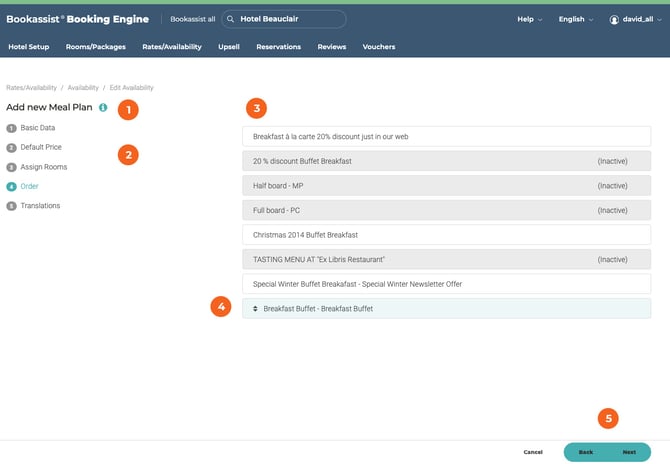Open the Rooms/Packages menu
The image size is (670, 464).
(x=96, y=47)
